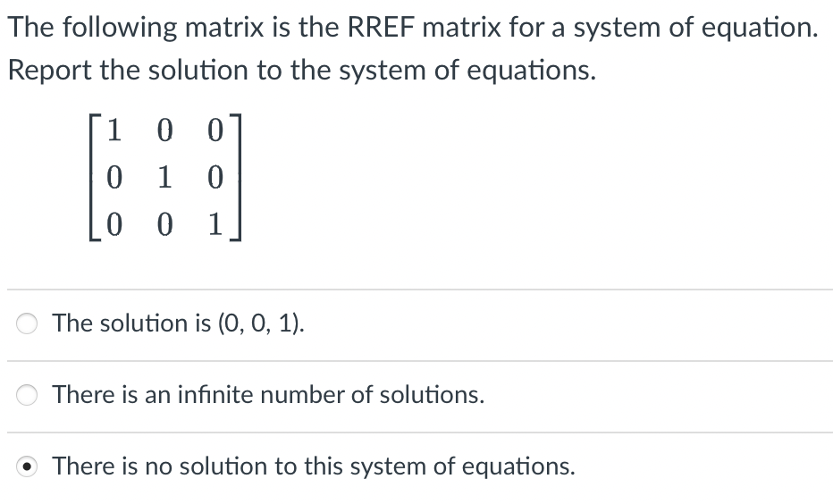
Task: Click the "Report the solution to the system" sentence
Action: 302,70
